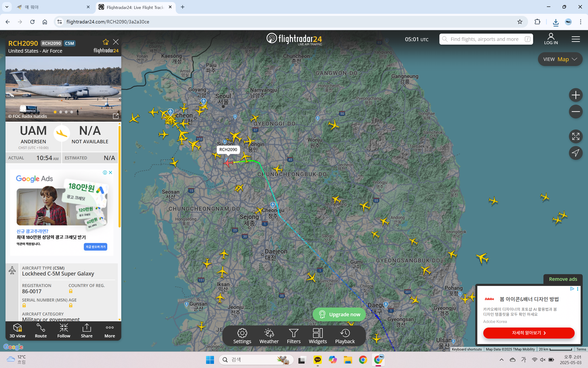Click the Windows taskbar search box
The width and height of the screenshot is (588, 368).
(256, 360)
